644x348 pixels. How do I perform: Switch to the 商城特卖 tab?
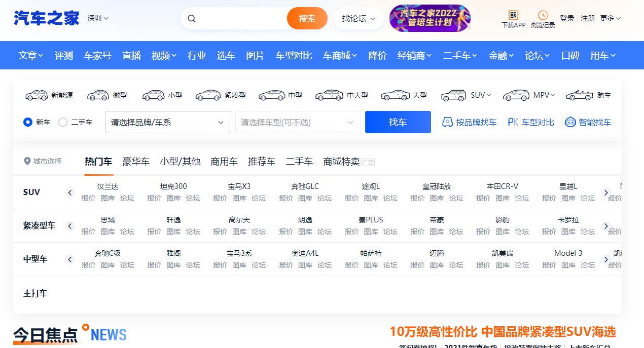[341, 162]
